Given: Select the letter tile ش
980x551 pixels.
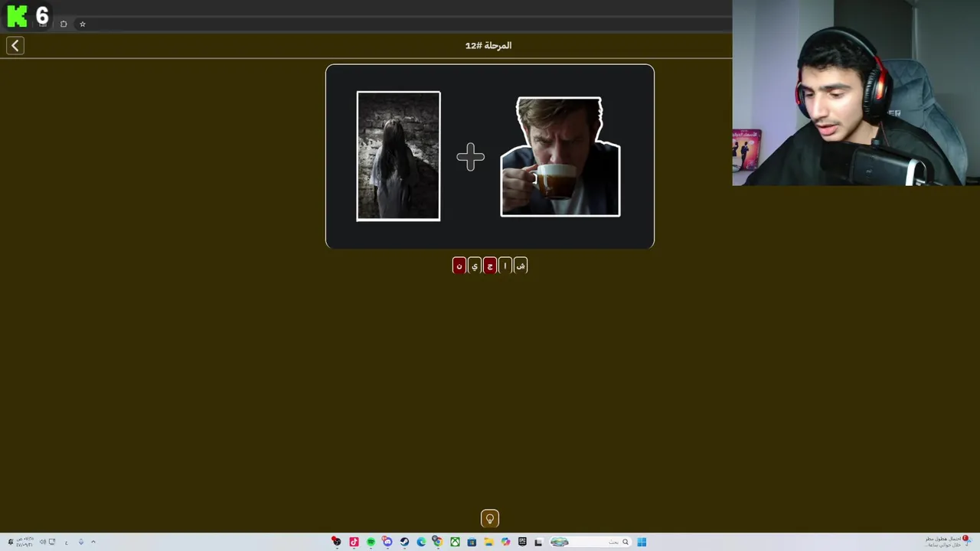Looking at the screenshot, I should [x=521, y=266].
